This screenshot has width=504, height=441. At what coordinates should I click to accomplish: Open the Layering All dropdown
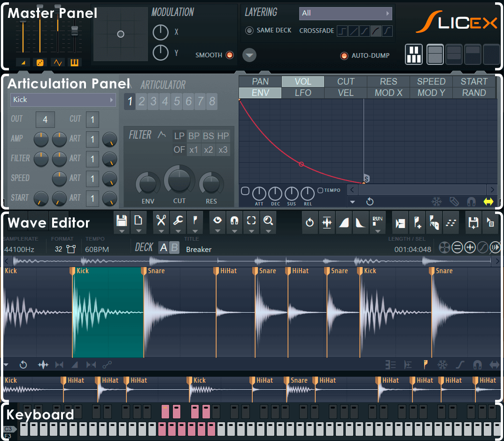(345, 13)
